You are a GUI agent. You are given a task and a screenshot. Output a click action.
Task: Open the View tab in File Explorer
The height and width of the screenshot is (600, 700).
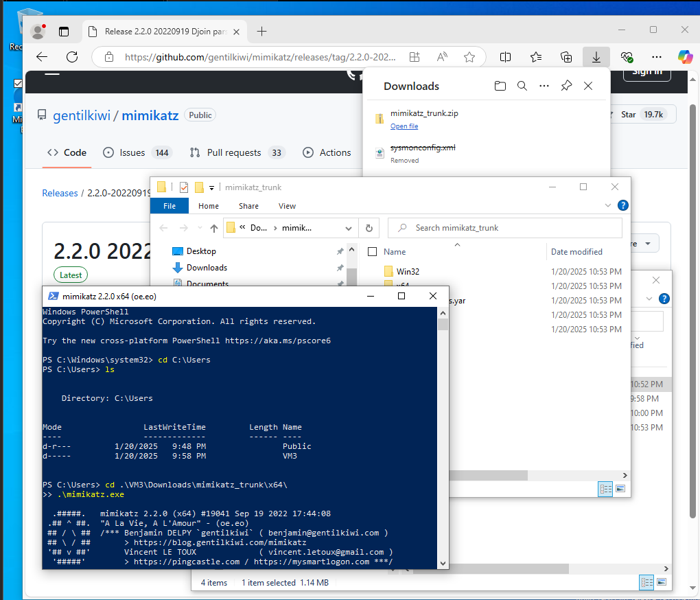[287, 206]
